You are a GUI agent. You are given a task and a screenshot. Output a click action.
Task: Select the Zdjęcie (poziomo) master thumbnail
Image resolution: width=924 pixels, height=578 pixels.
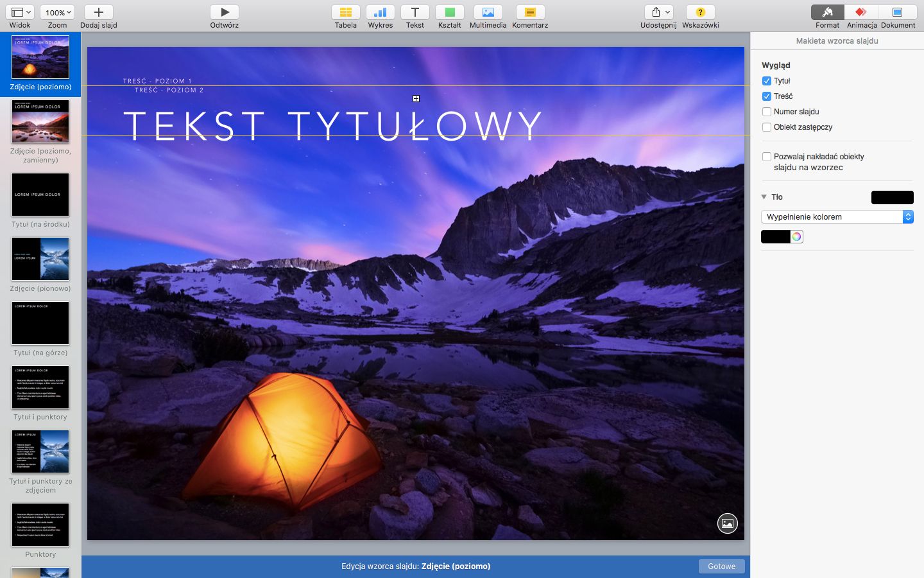click(x=40, y=58)
